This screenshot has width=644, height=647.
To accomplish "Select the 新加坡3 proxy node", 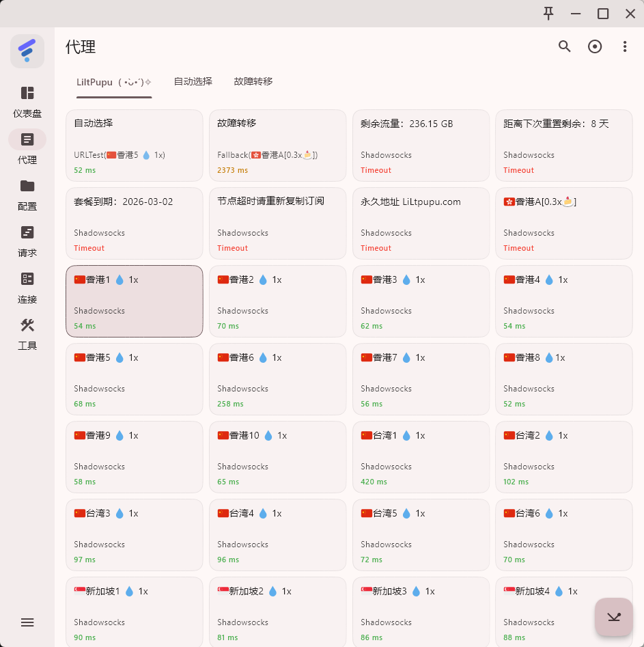I will [x=421, y=611].
